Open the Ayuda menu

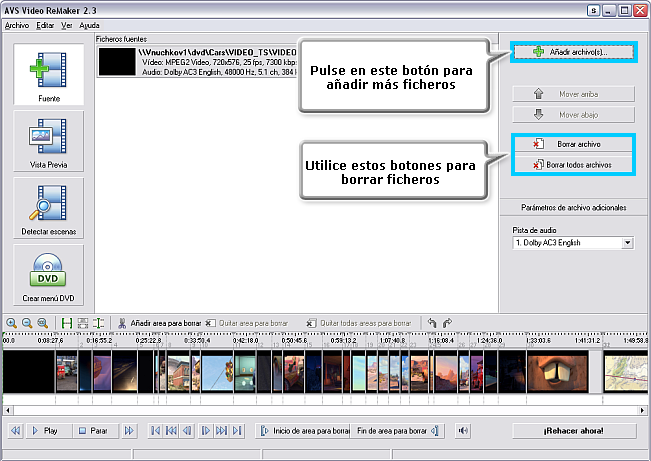tap(89, 25)
